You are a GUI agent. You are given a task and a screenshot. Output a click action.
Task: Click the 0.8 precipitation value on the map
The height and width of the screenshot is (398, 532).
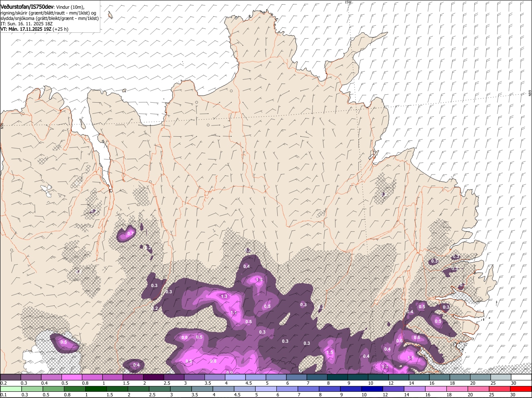[213, 361]
